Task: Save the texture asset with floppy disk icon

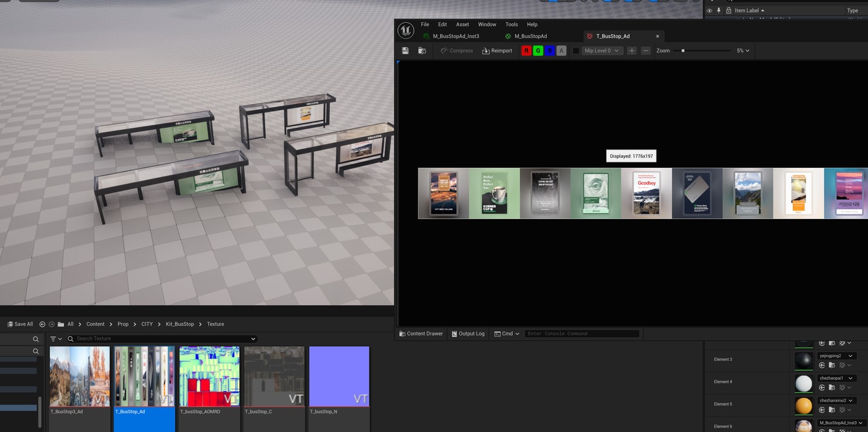Action: [405, 51]
